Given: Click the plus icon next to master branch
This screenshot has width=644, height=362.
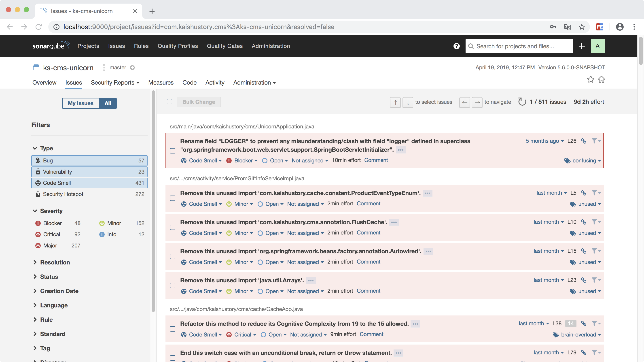Looking at the screenshot, I should coord(132,68).
